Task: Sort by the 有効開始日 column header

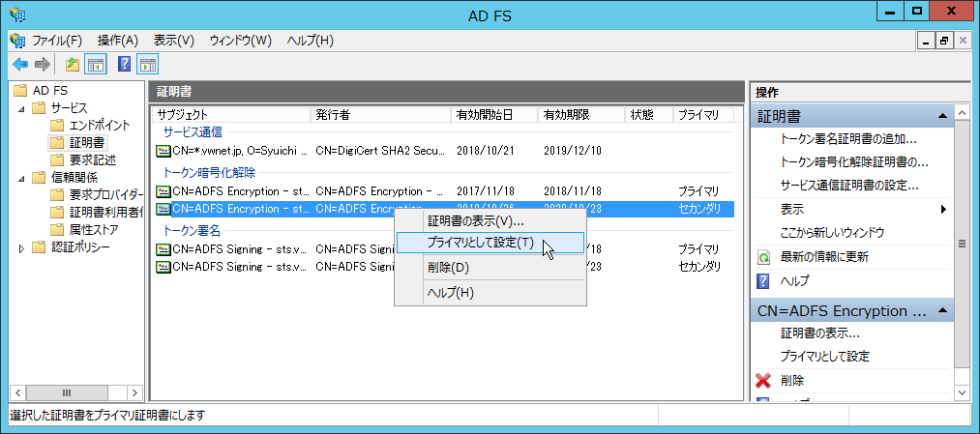Action: pos(494,115)
